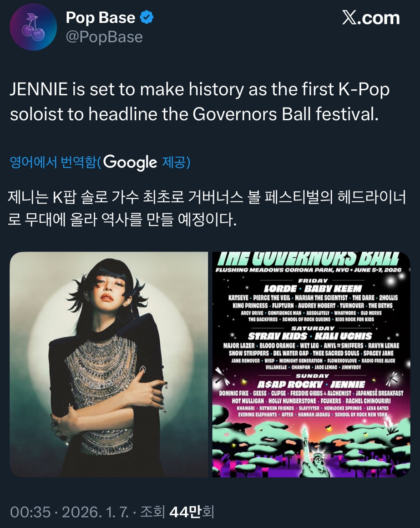Click STRAY KIDS in the Saturday lineup
The width and height of the screenshot is (420, 528).
point(278,336)
